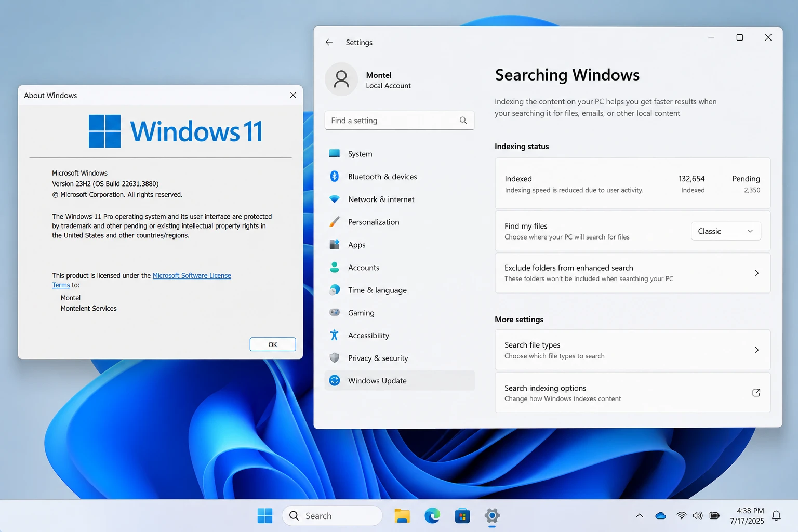Click Exclude folders from enhanced search title

[568, 268]
